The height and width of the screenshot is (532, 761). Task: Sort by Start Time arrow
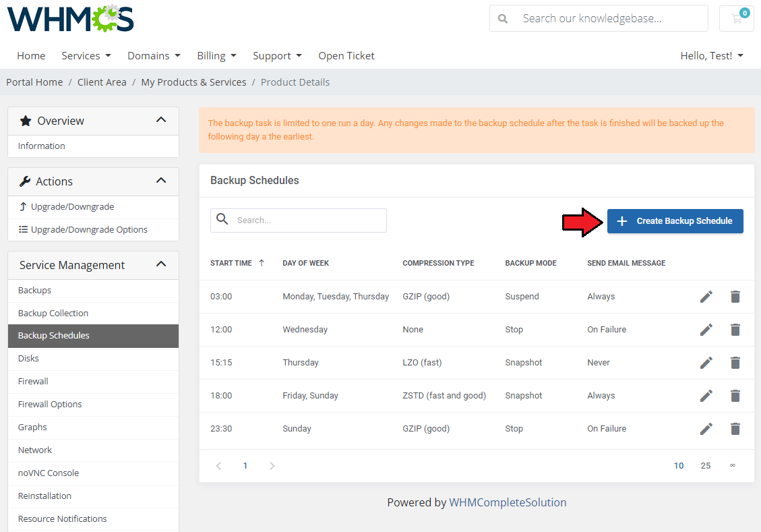262,263
